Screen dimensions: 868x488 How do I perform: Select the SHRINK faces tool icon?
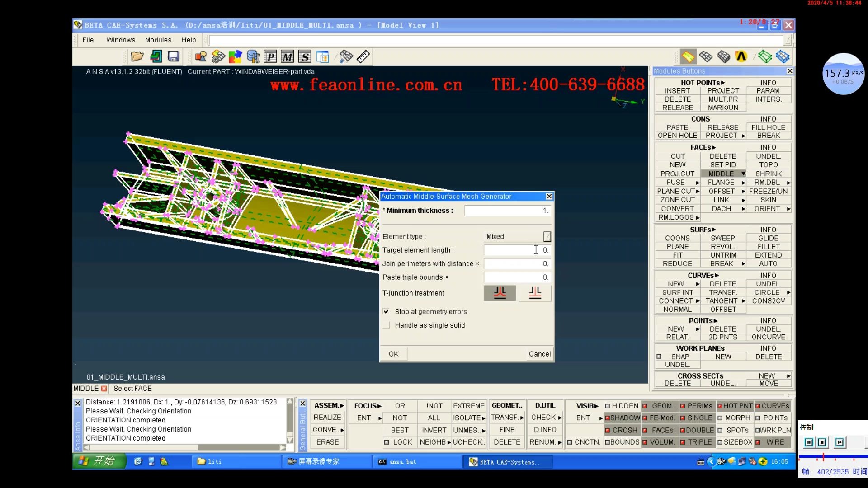click(x=769, y=174)
